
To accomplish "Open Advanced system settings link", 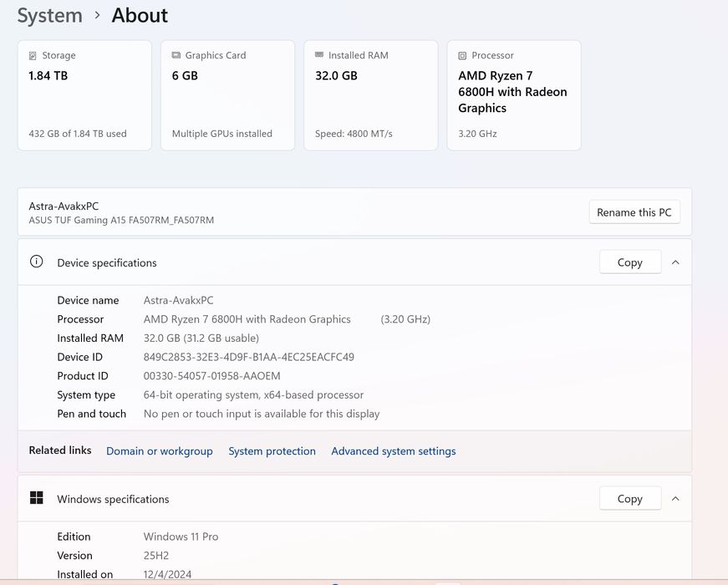I will (394, 451).
